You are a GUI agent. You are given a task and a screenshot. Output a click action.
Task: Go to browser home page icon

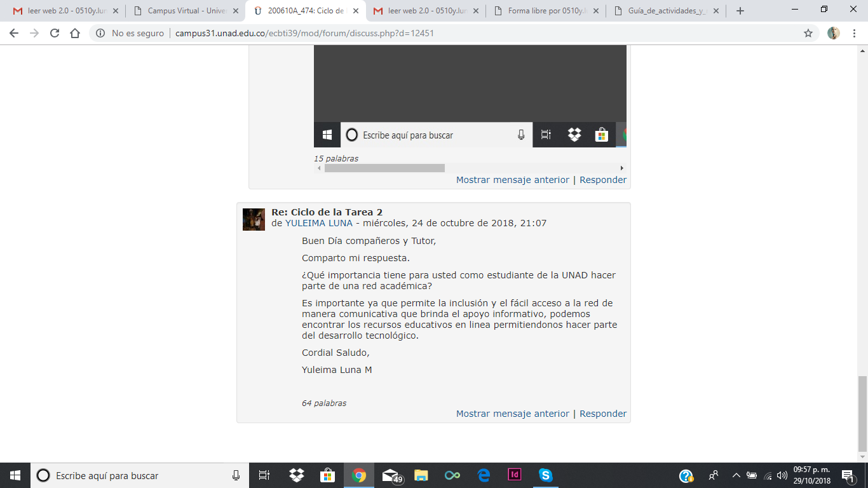pyautogui.click(x=75, y=33)
